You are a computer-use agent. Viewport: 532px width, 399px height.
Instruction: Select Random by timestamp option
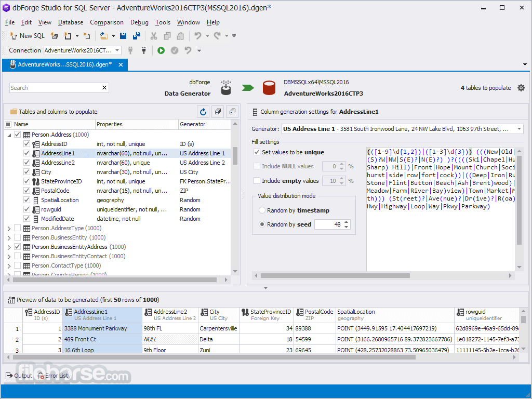[262, 210]
